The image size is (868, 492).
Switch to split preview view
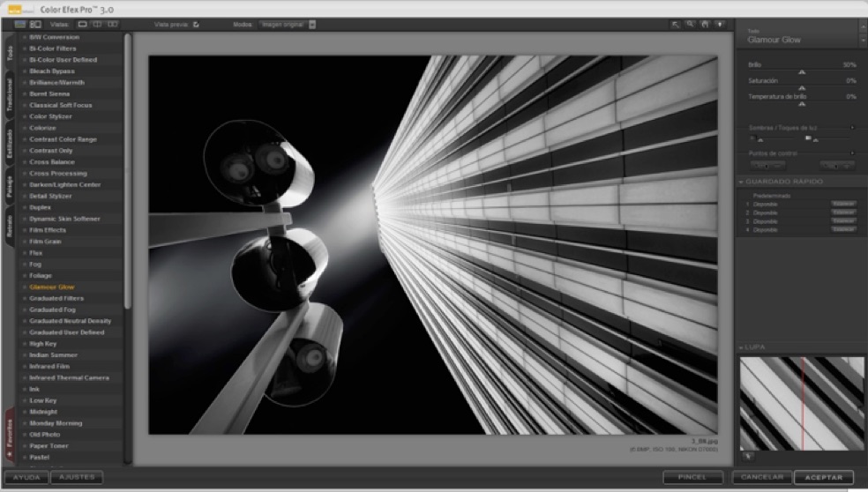click(97, 25)
